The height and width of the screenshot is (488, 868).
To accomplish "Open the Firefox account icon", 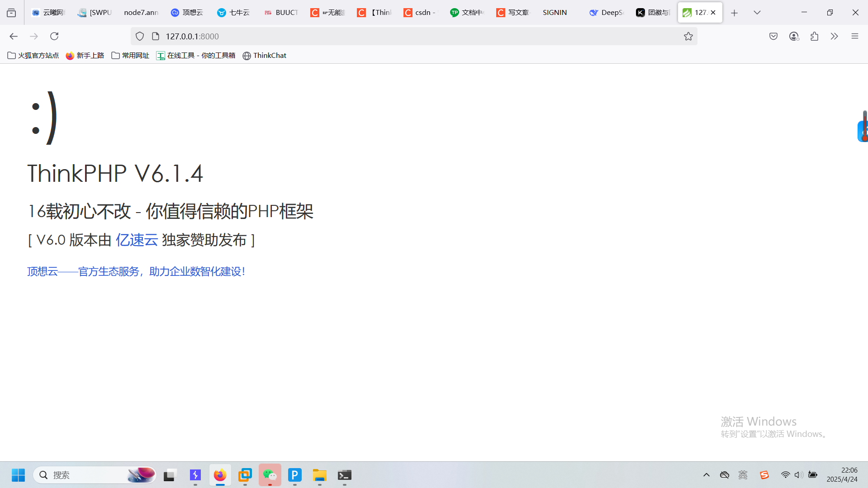I will pos(794,36).
